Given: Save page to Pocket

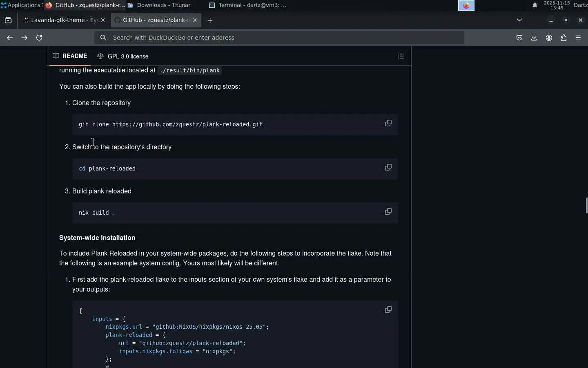Looking at the screenshot, I should [519, 38].
